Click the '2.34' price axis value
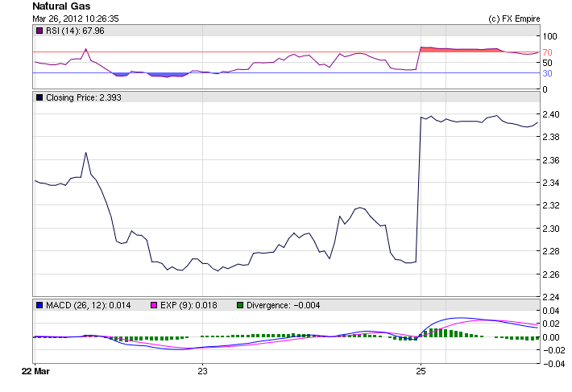Screen dimensions: 572x392 click(x=551, y=183)
